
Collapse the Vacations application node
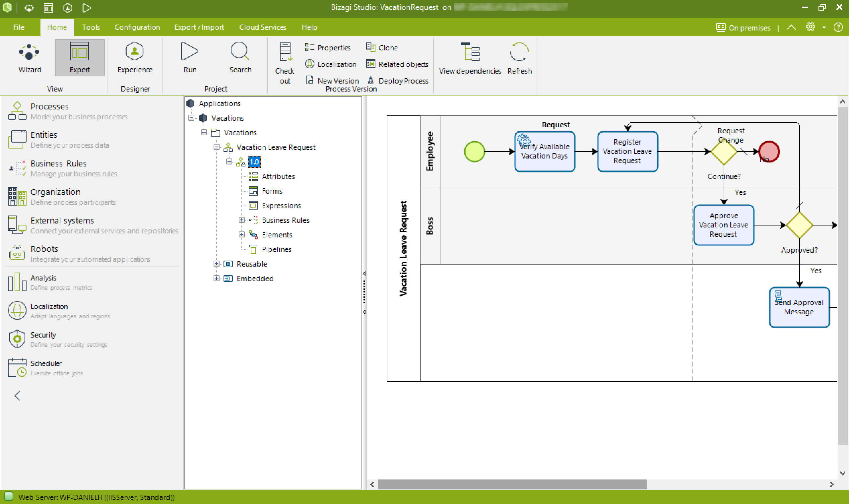(x=191, y=118)
